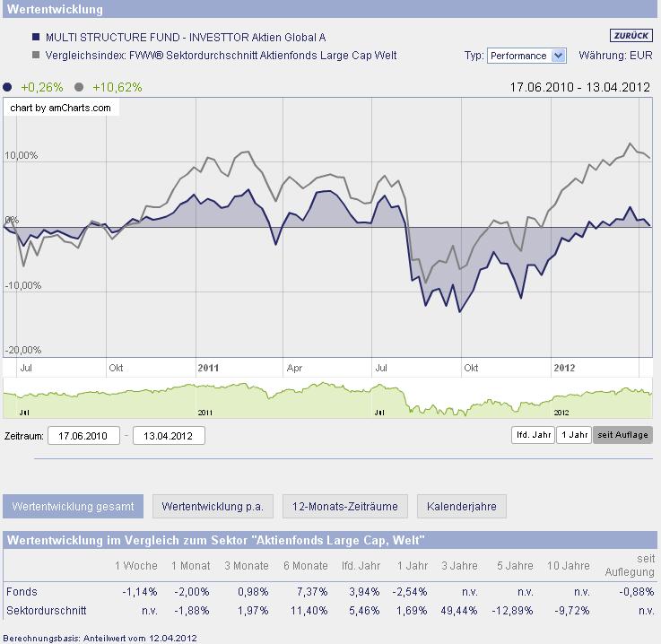
Task: Click the gray dot beside +10,62%
Action: coord(79,87)
